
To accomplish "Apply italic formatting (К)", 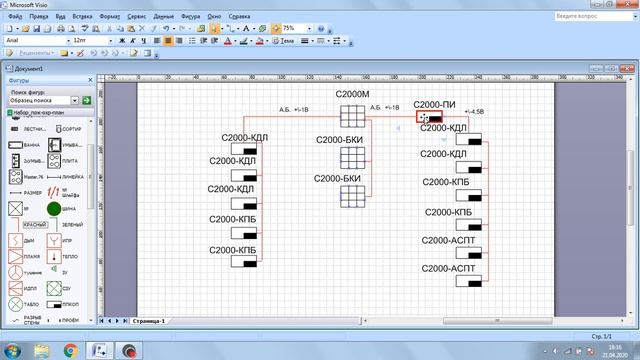I will pyautogui.click(x=133, y=41).
